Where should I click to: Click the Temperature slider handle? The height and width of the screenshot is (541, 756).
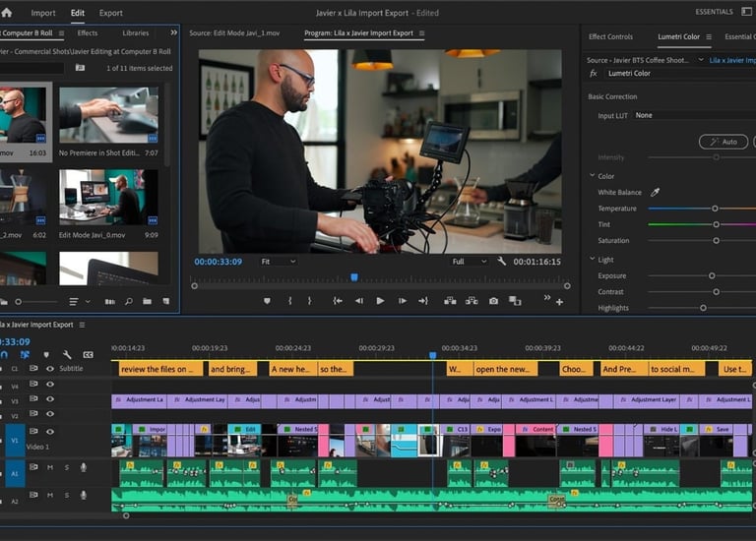(x=716, y=209)
